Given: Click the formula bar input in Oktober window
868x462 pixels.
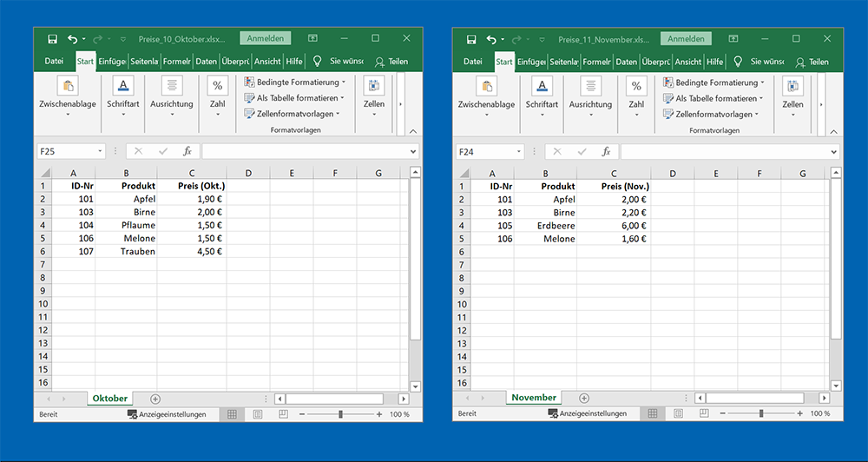Looking at the screenshot, I should point(305,151).
